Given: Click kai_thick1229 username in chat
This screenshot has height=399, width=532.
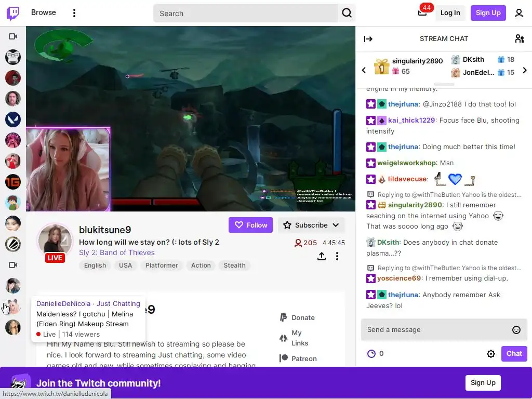Looking at the screenshot, I should (x=411, y=121).
